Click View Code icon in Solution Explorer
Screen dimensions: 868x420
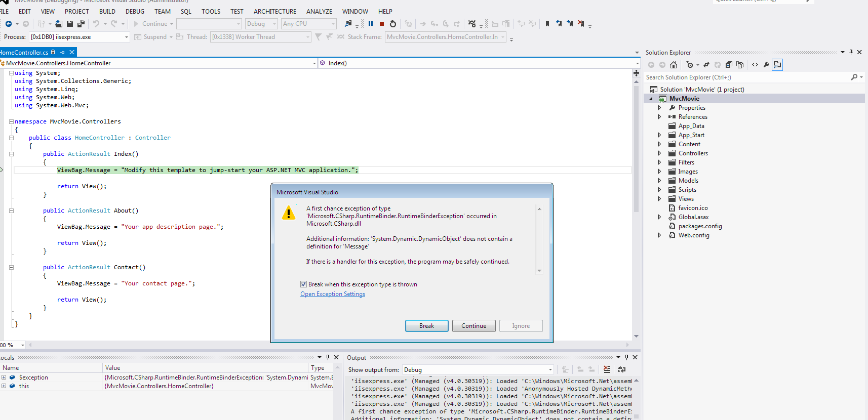755,65
